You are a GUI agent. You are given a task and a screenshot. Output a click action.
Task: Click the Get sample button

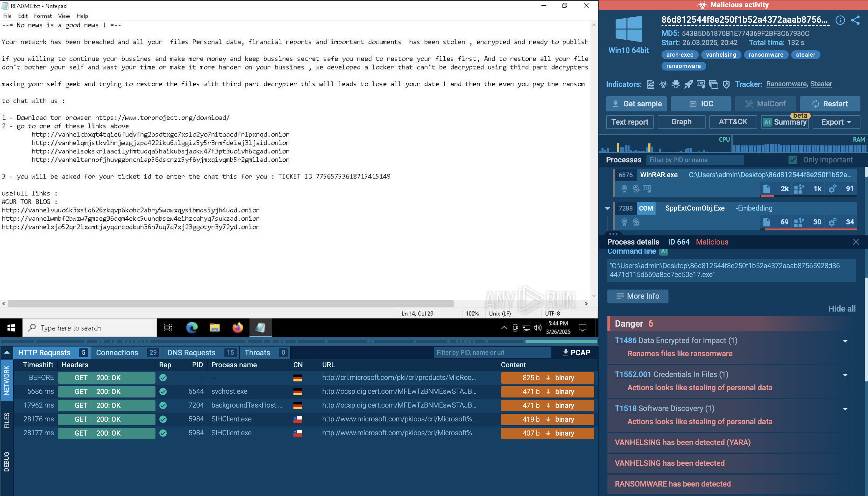click(x=636, y=104)
